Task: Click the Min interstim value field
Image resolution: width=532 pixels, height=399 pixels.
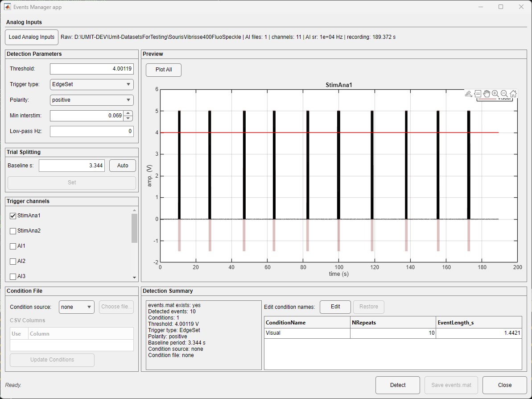Action: [87, 116]
